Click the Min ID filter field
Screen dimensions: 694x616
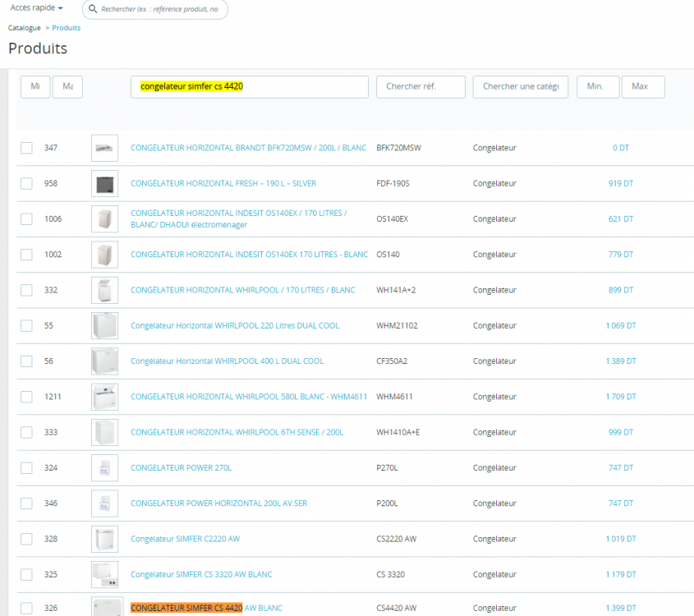[x=35, y=87]
